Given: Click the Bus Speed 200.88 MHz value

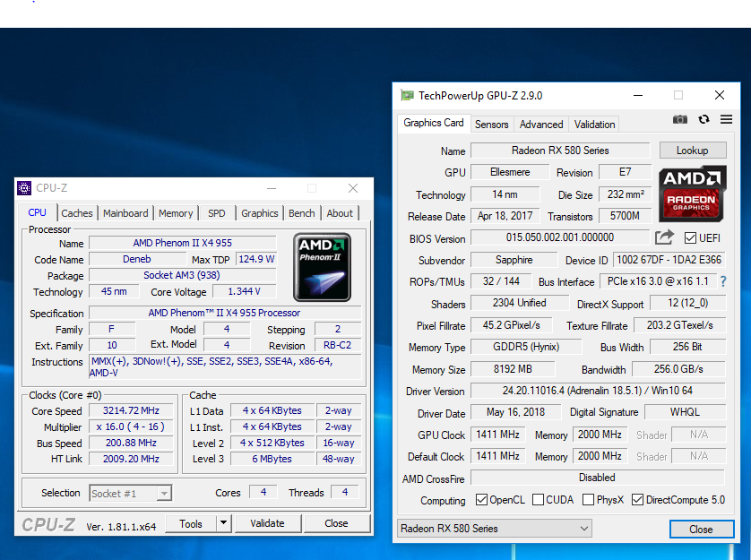Looking at the screenshot, I should click(x=131, y=443).
